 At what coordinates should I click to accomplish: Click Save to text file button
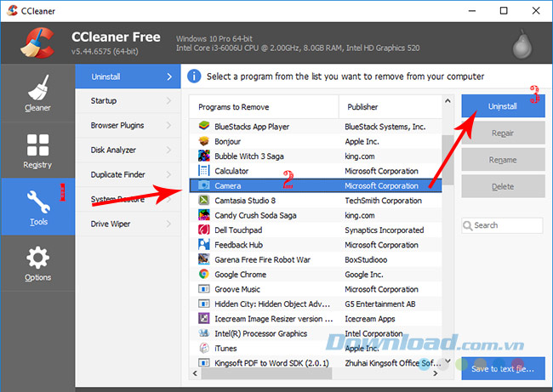tap(503, 369)
